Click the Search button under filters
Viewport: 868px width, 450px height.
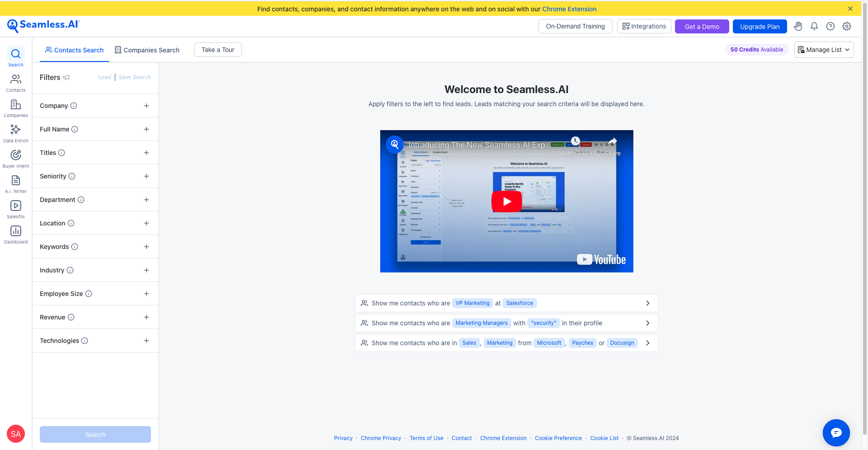click(x=95, y=434)
